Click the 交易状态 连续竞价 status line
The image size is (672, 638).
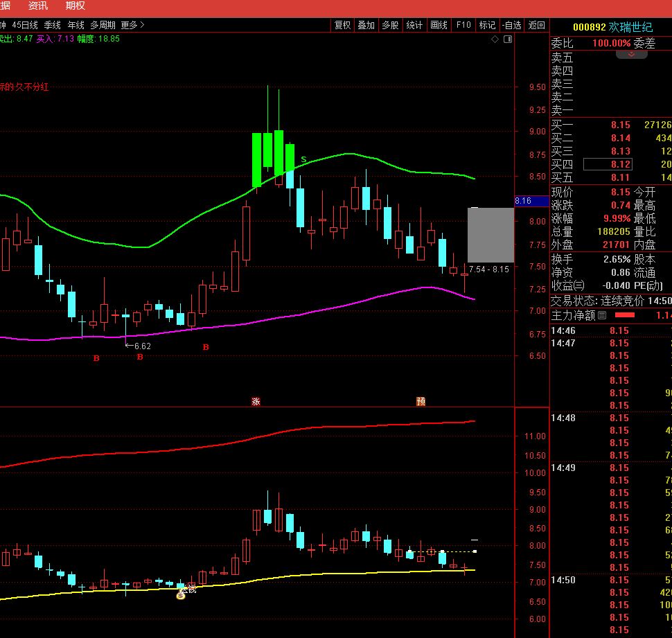click(x=611, y=301)
